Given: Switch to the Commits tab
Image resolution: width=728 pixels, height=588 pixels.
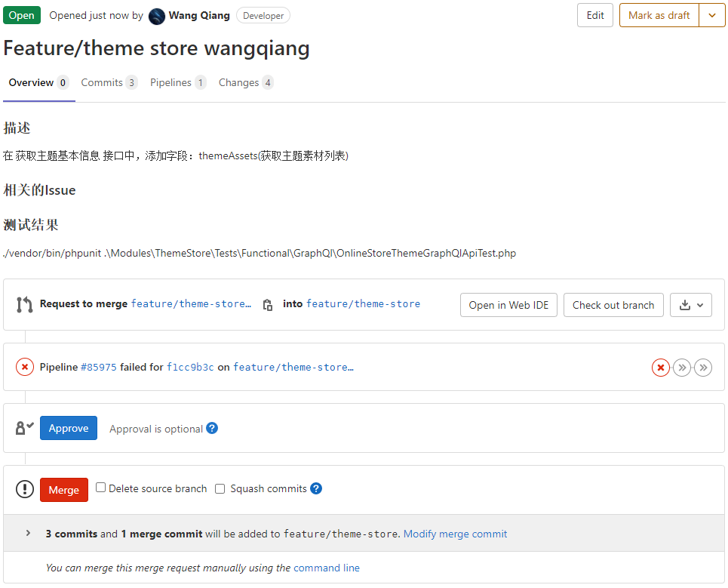Looking at the screenshot, I should click(109, 82).
